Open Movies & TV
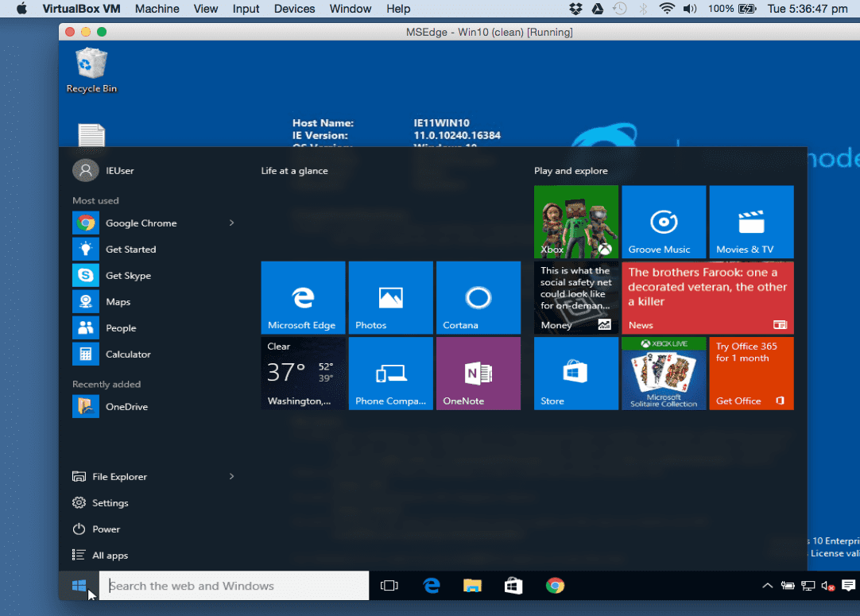Viewport: 860px width, 616px height. [751, 221]
